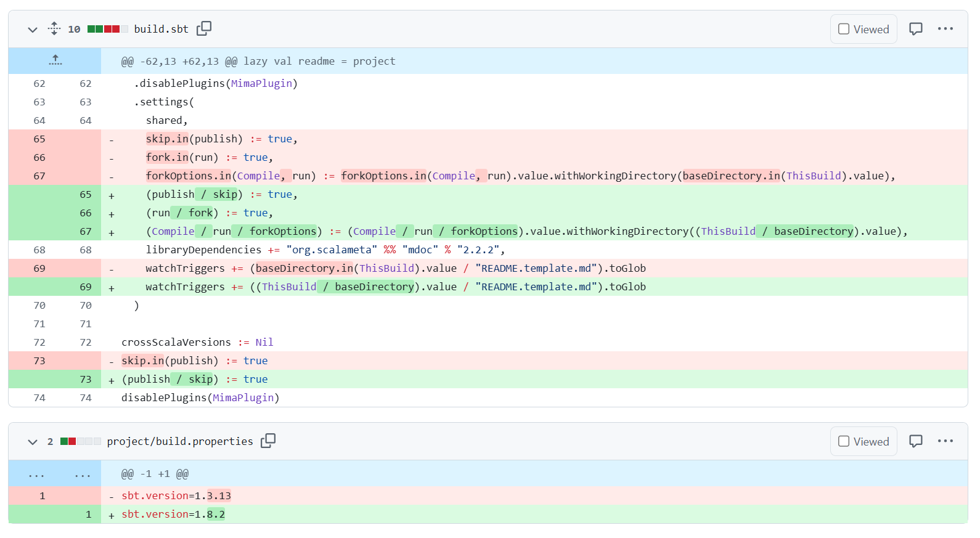
Task: Click the hunk header text for build.sbt
Action: 258,61
